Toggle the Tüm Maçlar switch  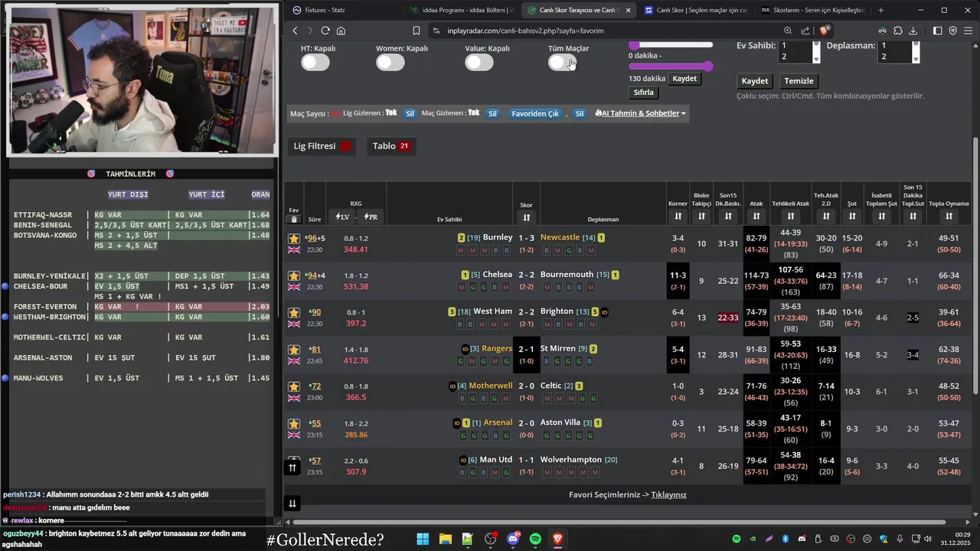pos(562,63)
